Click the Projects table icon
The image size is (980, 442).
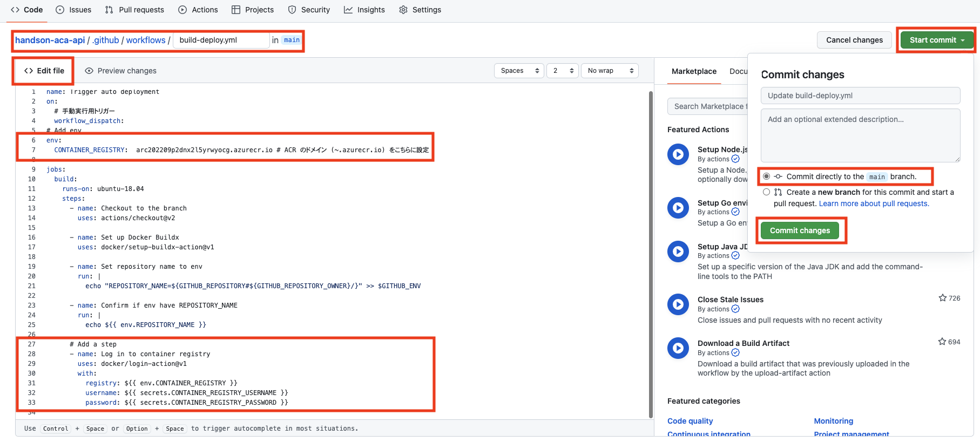236,10
